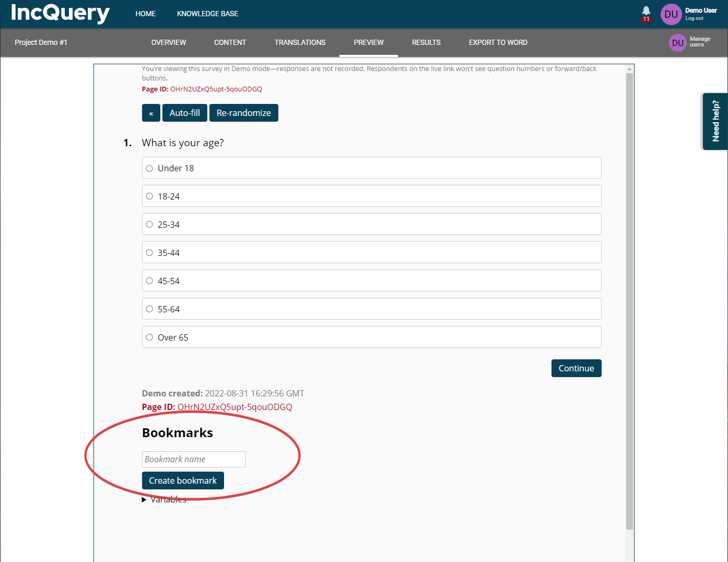This screenshot has width=728, height=562.
Task: Click the Auto-fill button
Action: [x=184, y=113]
